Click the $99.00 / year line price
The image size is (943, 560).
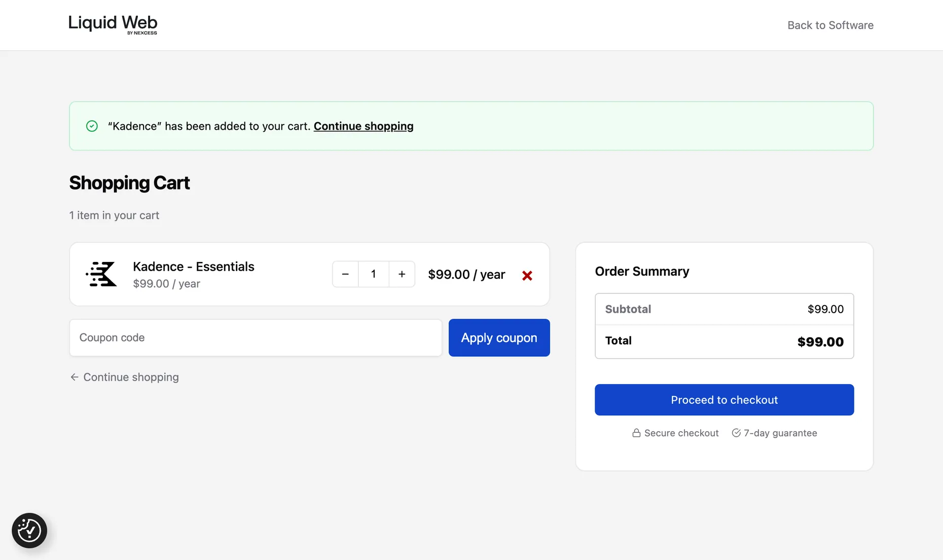(x=466, y=274)
